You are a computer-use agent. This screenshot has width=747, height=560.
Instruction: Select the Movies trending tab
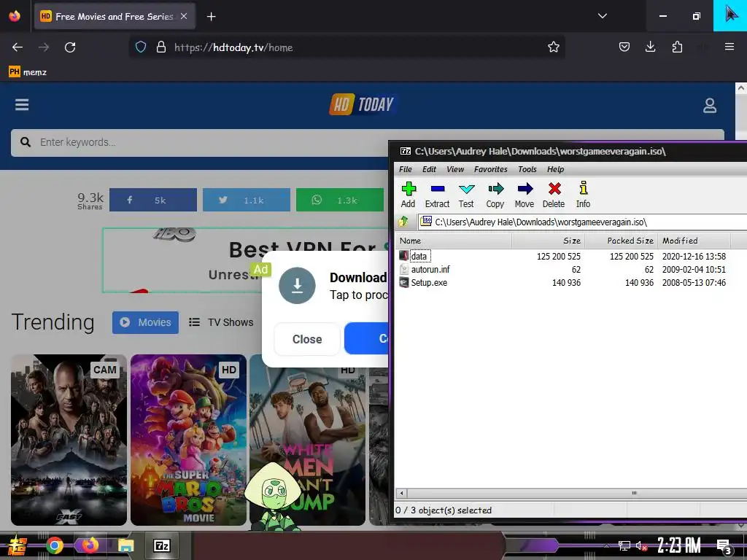click(145, 322)
